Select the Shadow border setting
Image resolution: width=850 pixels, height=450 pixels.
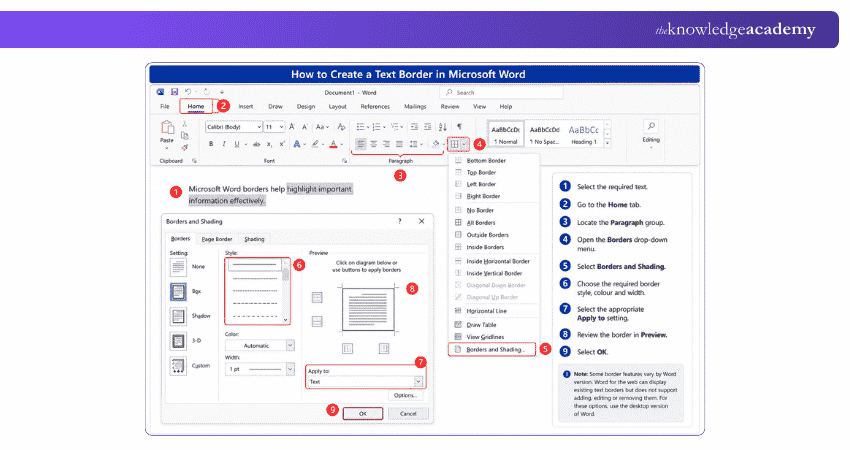coord(178,316)
